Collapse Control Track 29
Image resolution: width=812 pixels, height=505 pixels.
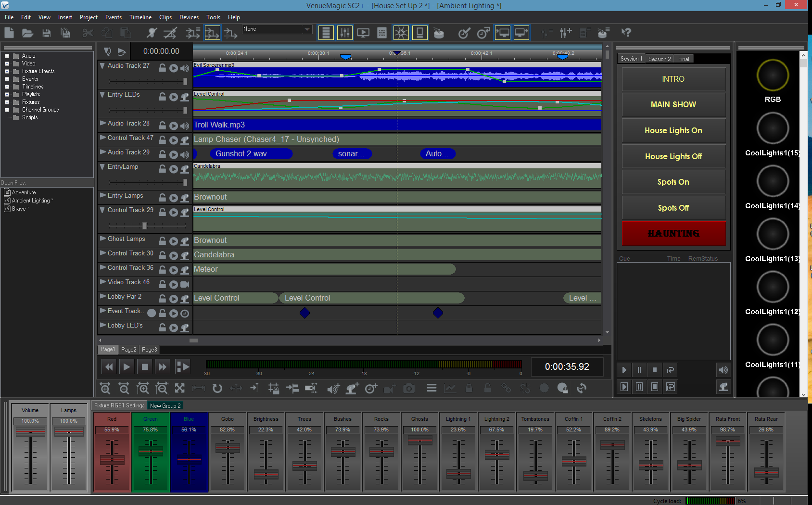[x=102, y=210]
